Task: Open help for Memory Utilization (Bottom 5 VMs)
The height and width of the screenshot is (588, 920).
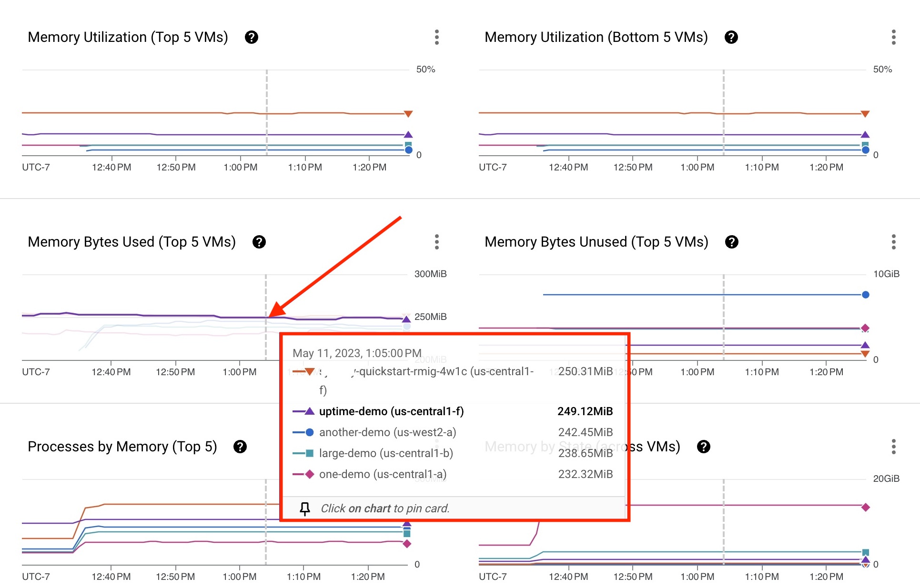Action: click(x=732, y=37)
